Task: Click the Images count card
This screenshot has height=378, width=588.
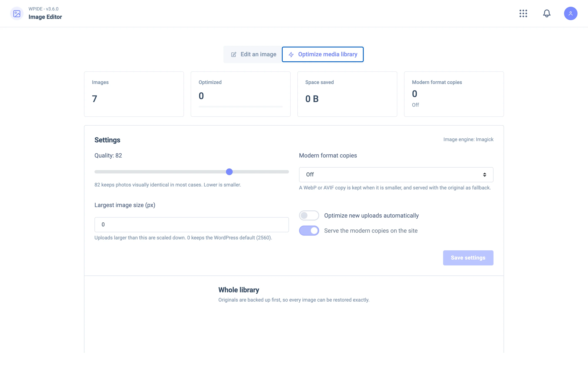Action: point(134,94)
